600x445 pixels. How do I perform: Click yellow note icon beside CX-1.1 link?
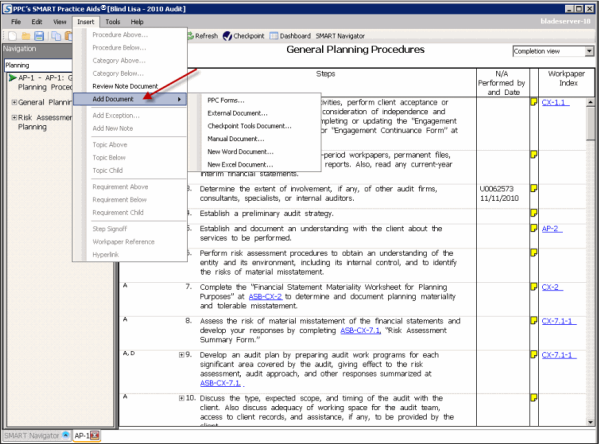coord(535,103)
